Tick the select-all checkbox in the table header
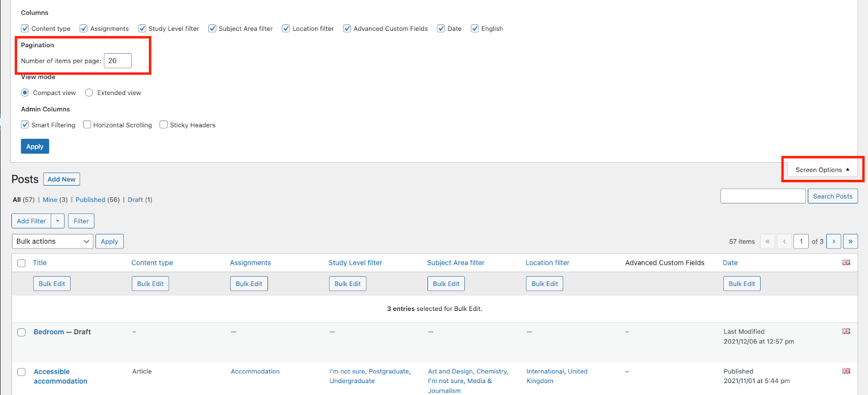The width and height of the screenshot is (868, 395). [22, 263]
